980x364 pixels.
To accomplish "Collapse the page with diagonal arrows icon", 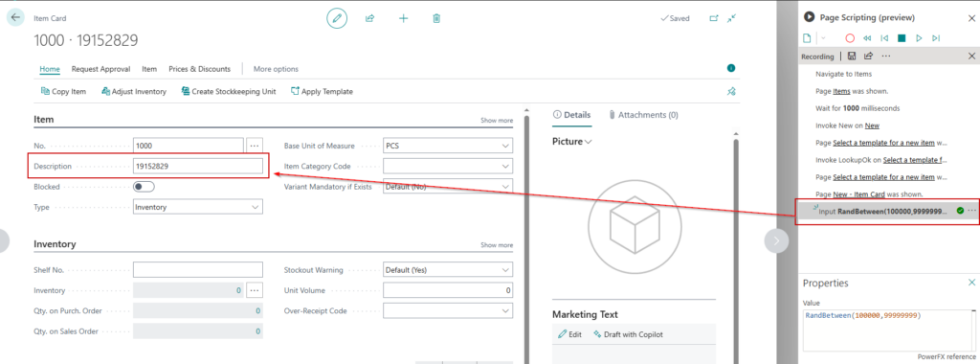I will (732, 18).
